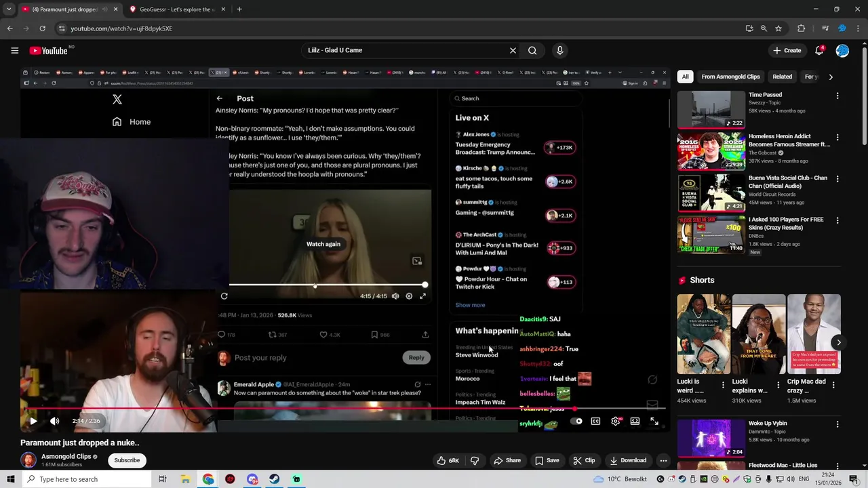Open Crip Mac dad crazy Short
868x488 pixels.
[x=814, y=333]
